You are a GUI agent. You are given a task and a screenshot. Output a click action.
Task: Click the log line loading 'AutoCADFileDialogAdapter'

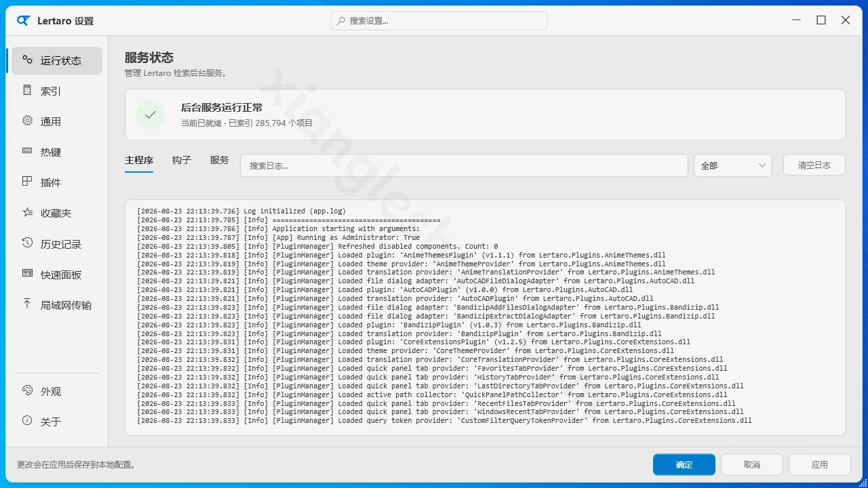pos(416,281)
